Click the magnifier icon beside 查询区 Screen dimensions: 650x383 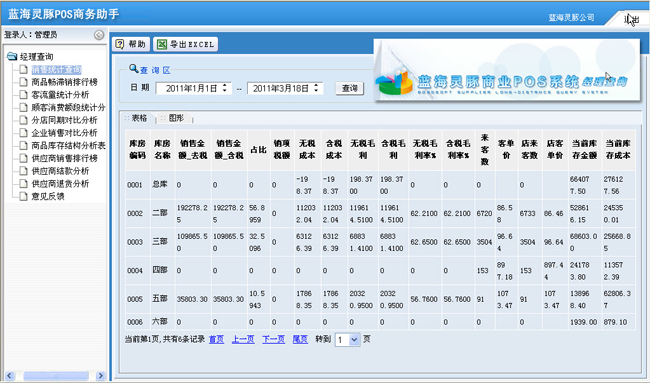133,68
